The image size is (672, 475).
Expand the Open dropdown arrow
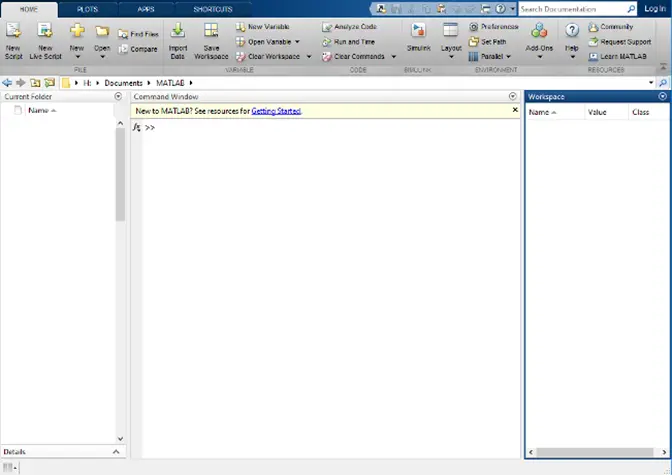(102, 57)
